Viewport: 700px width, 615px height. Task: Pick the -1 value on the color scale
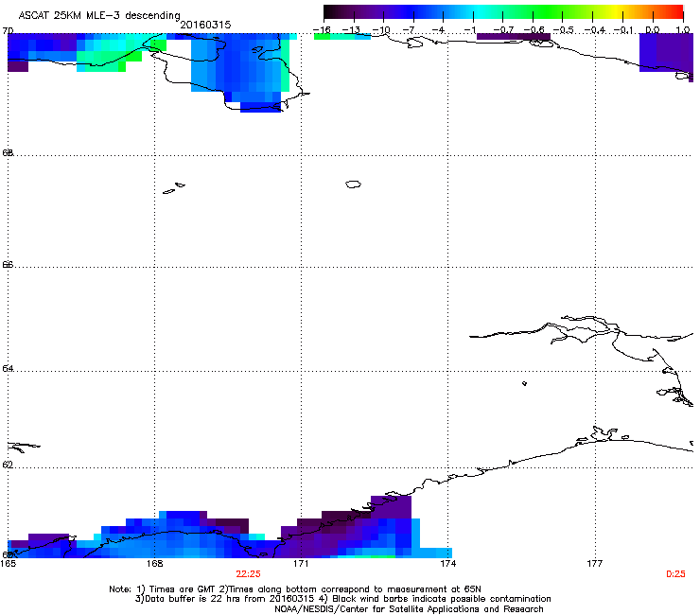coord(469,30)
